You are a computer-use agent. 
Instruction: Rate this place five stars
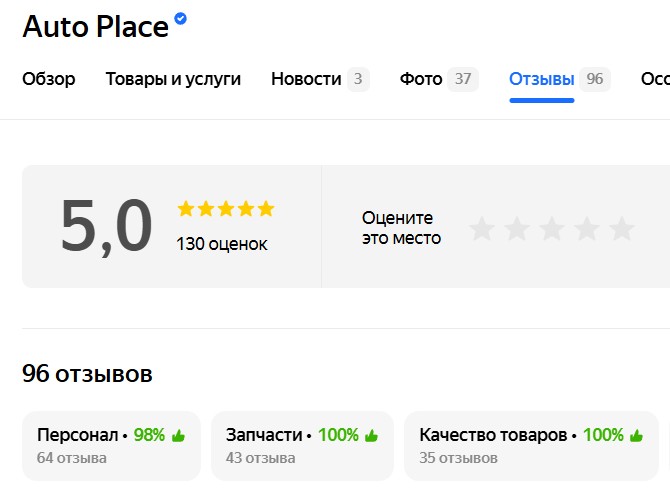click(622, 229)
